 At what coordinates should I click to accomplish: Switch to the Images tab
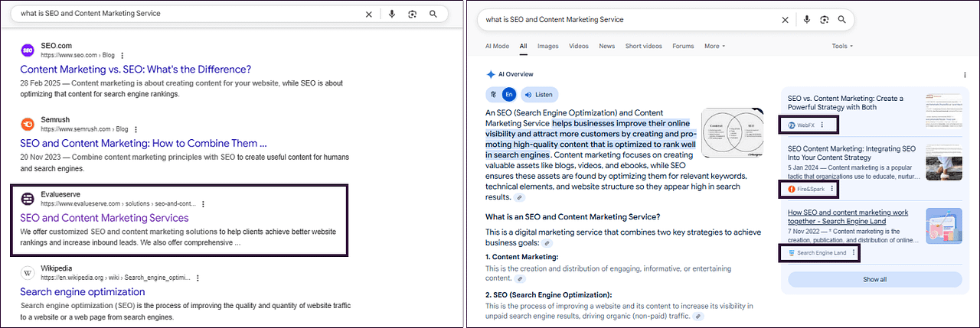[x=547, y=46]
